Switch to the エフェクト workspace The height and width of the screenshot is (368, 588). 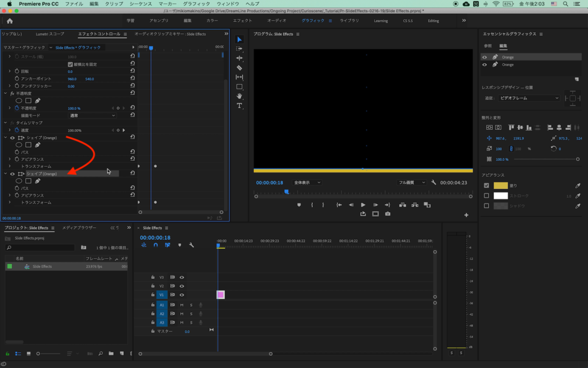(242, 21)
